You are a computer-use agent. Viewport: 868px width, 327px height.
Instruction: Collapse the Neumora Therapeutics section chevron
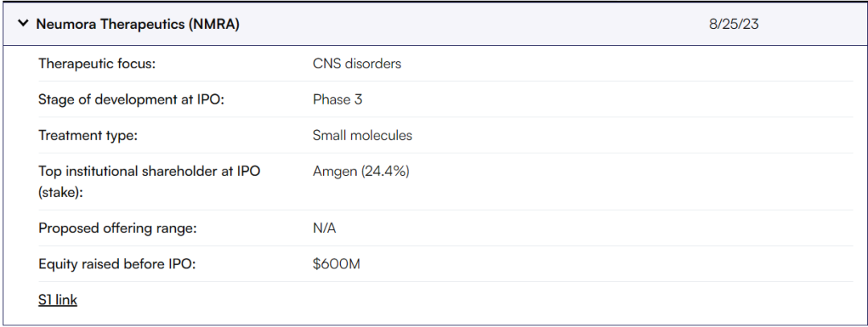point(23,24)
